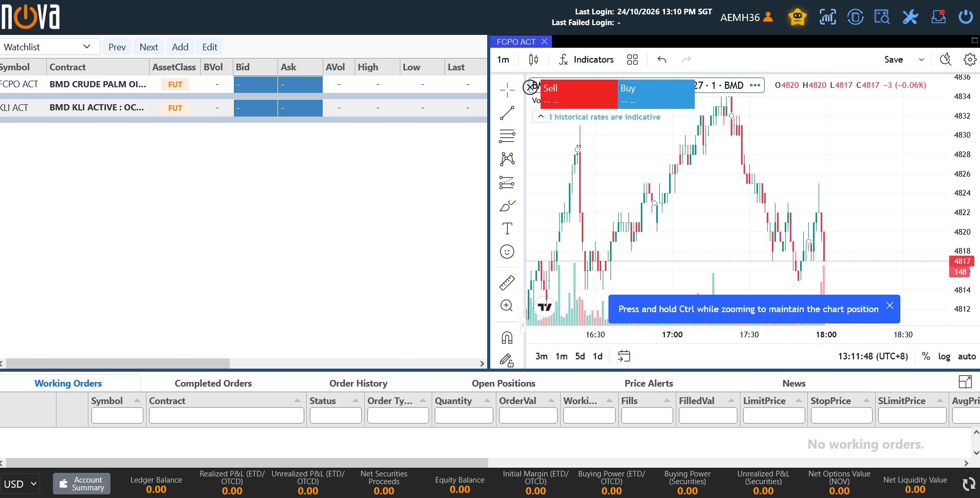
Task: Open the tools wrench icon in header
Action: [910, 17]
